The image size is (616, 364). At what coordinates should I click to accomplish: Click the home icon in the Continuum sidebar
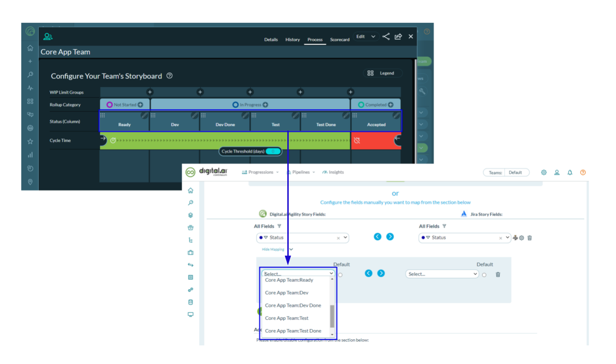[190, 191]
